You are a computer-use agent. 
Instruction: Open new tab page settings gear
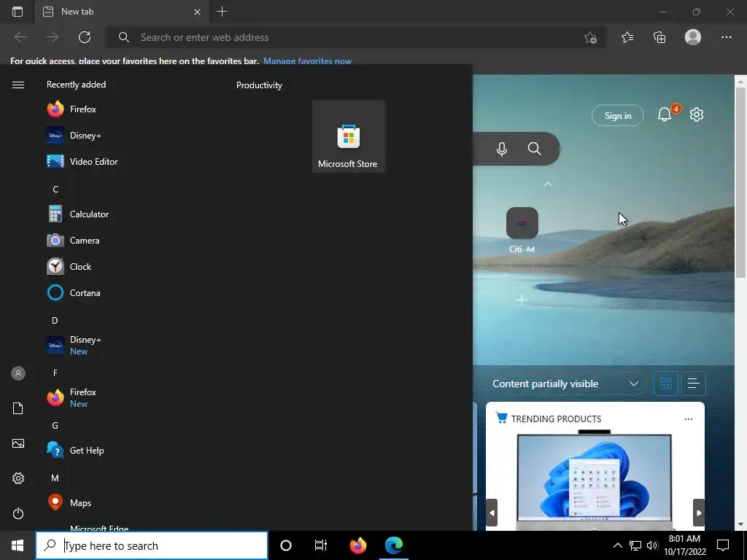click(x=697, y=114)
